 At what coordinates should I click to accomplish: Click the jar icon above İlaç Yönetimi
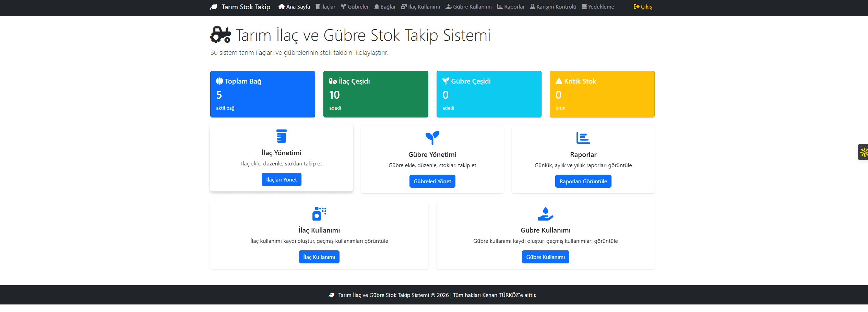coord(281,136)
